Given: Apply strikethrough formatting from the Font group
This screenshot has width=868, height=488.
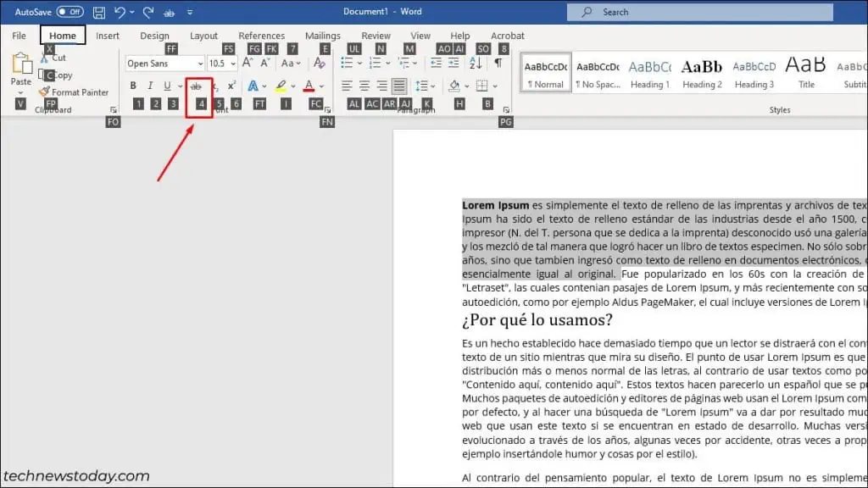Looking at the screenshot, I should coord(198,85).
